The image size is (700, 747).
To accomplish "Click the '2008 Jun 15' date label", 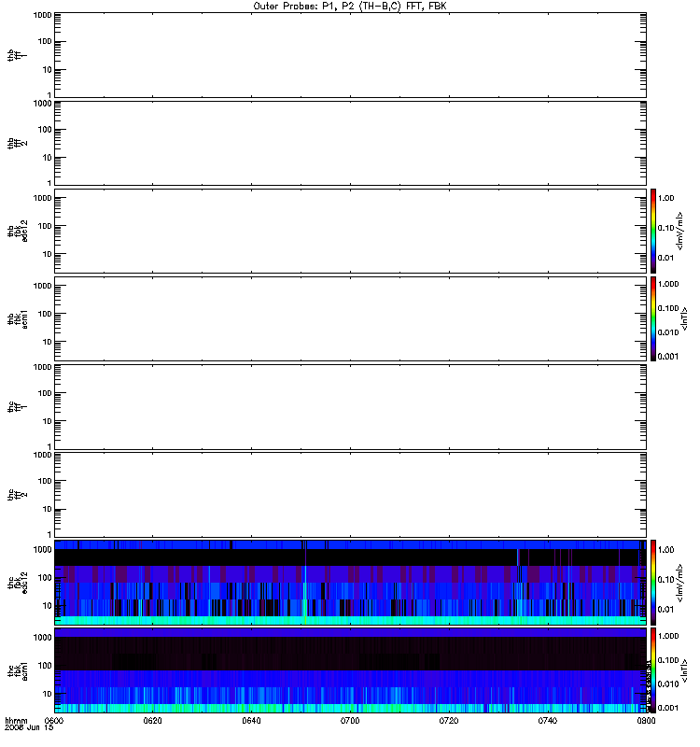I will click(29, 728).
